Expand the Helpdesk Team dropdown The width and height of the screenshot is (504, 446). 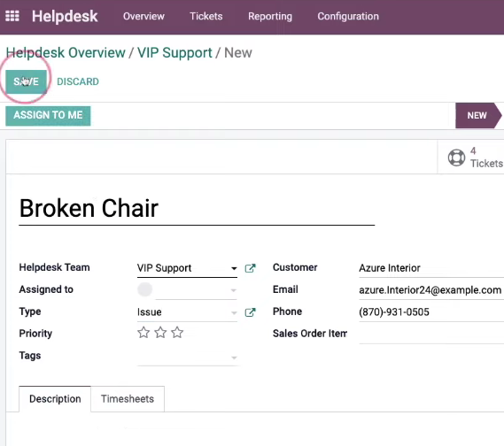click(234, 268)
